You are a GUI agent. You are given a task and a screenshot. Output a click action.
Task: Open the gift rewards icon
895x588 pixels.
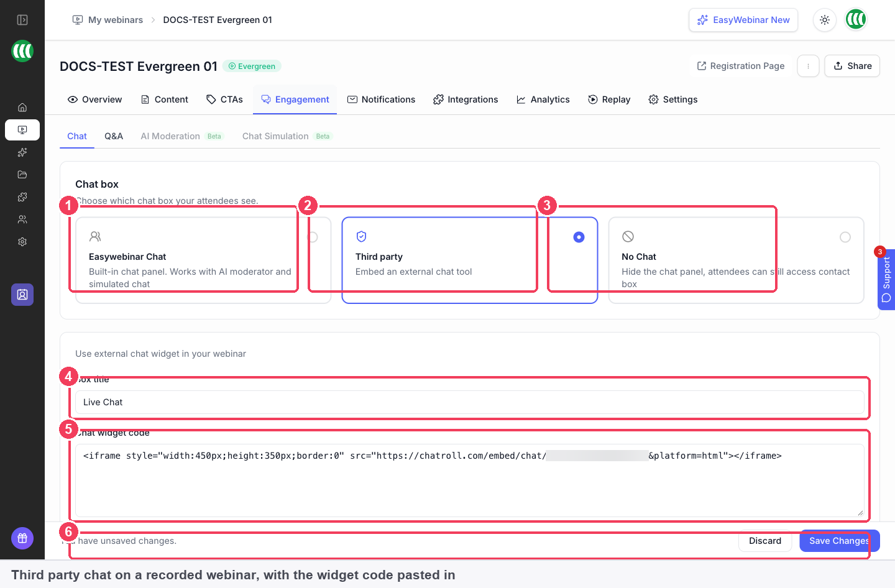(22, 538)
